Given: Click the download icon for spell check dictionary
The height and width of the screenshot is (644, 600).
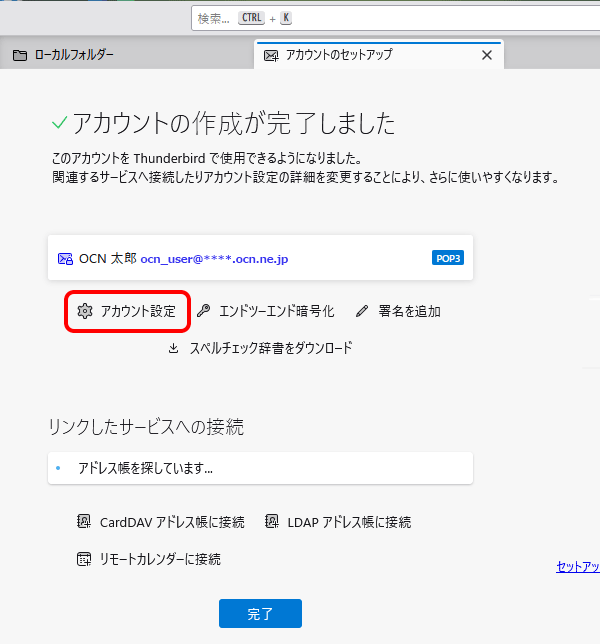Looking at the screenshot, I should pos(173,348).
